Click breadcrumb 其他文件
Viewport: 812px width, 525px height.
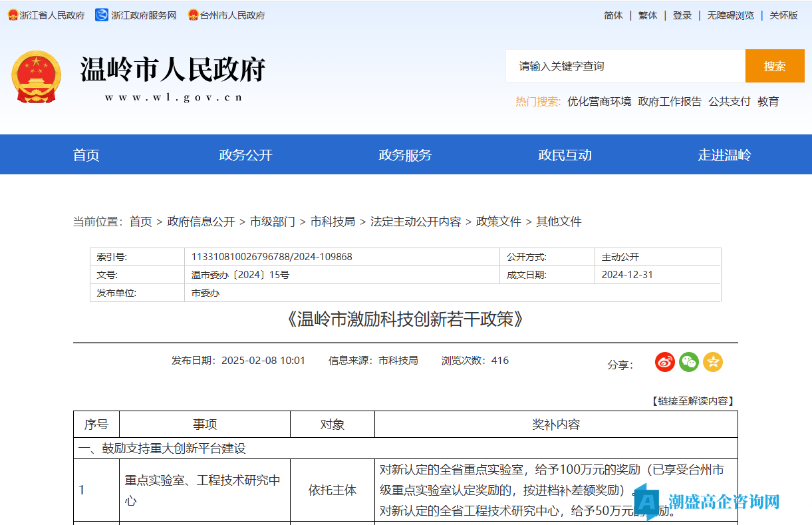[x=559, y=222]
